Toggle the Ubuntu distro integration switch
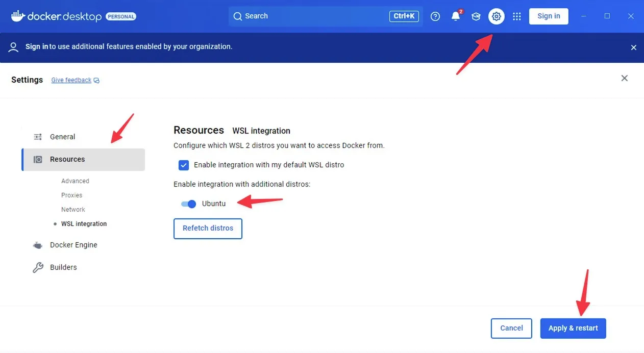 pos(188,204)
